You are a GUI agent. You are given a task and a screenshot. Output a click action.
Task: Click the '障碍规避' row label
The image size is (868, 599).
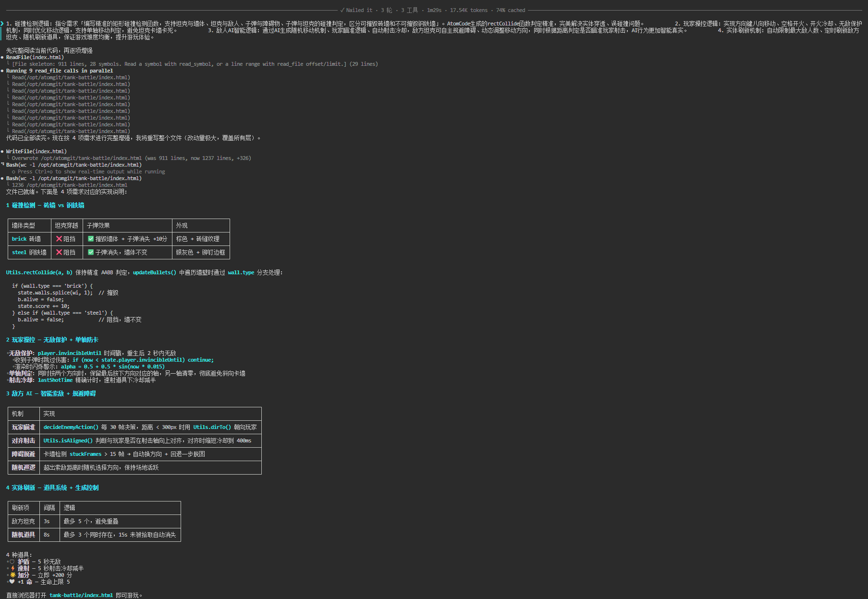click(24, 454)
